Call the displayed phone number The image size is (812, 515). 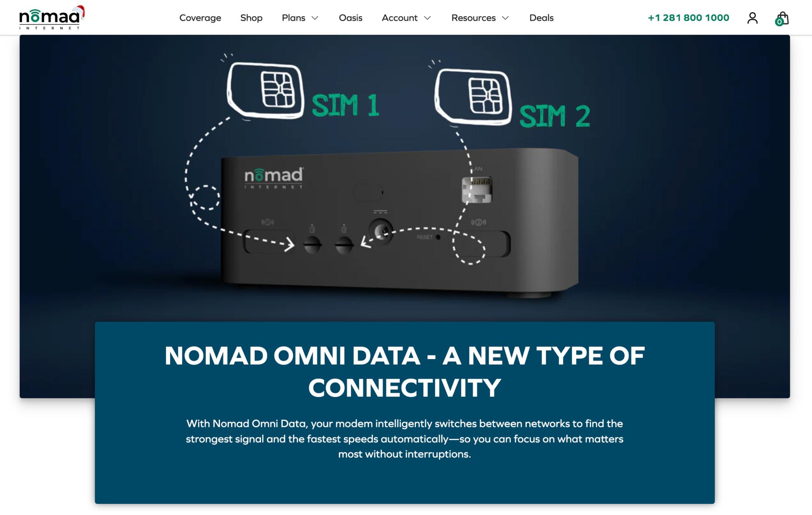tap(688, 17)
